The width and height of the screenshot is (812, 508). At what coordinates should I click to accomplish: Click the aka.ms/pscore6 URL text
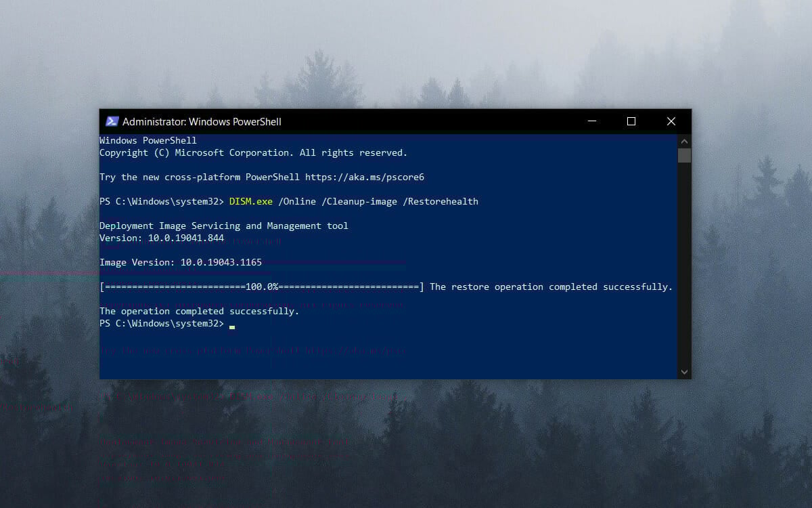pyautogui.click(x=365, y=177)
